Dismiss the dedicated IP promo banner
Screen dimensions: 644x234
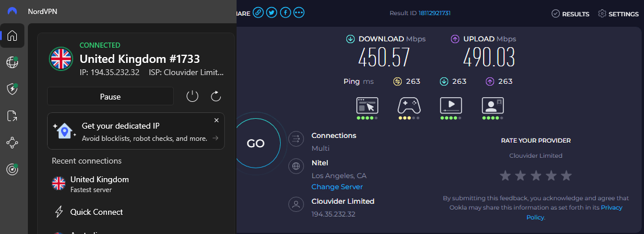pyautogui.click(x=216, y=120)
